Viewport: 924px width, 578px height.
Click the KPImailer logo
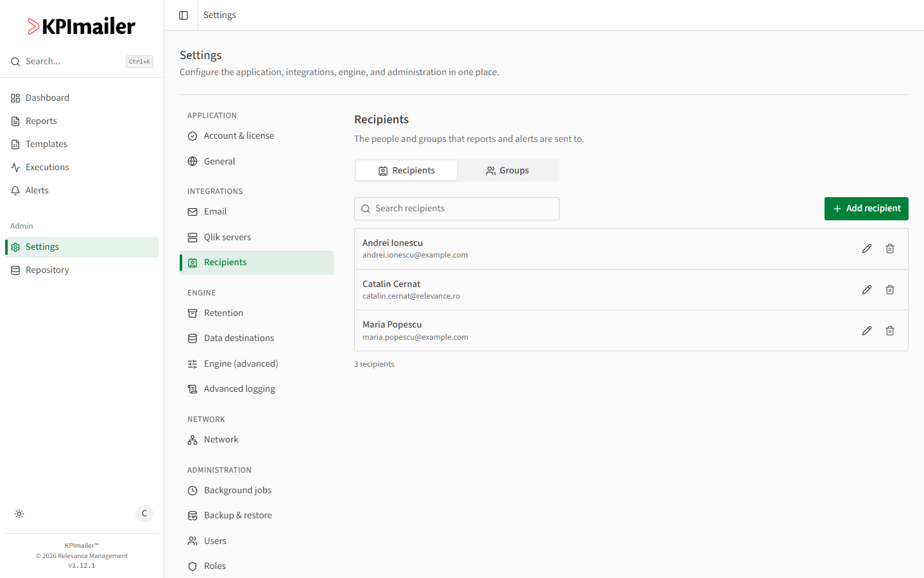tap(81, 26)
